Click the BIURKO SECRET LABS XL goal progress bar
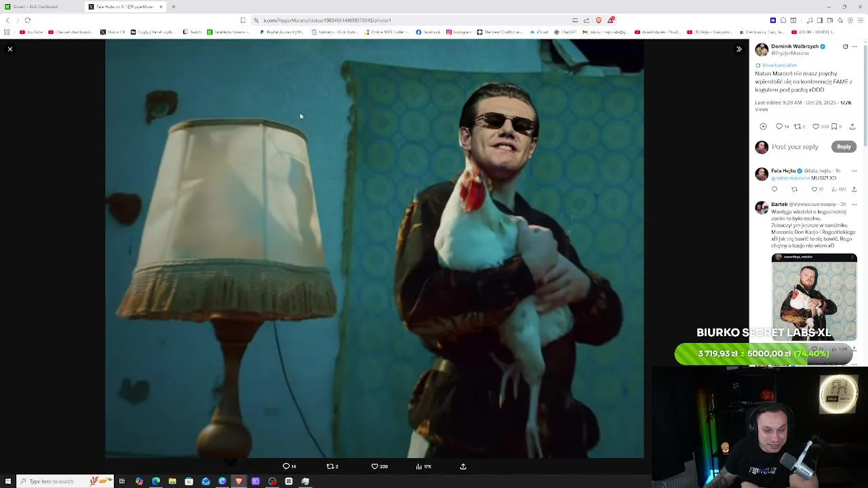Viewport: 868px width, 488px height. [764, 354]
